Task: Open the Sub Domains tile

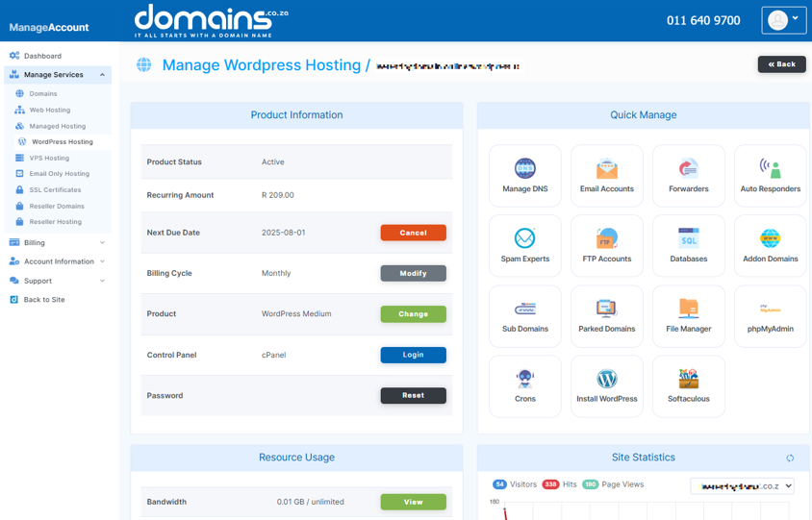Action: click(x=524, y=315)
